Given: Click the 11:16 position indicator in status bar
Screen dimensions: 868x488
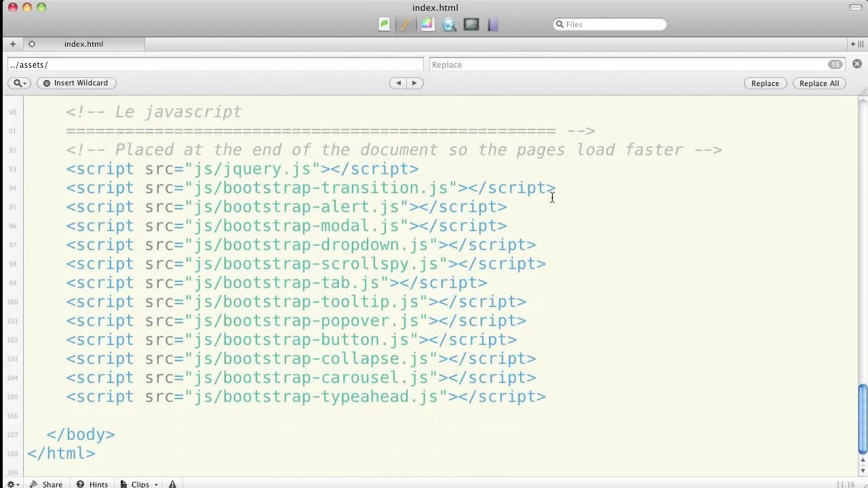Looking at the screenshot, I should pos(845,485).
